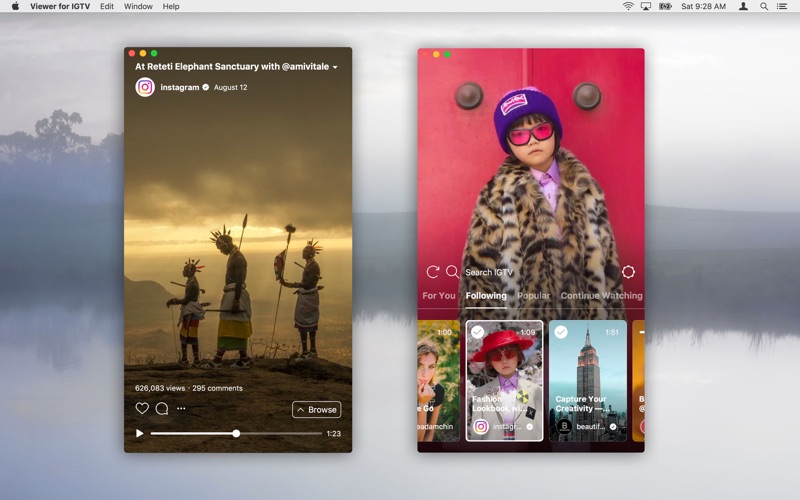Click the search magnifier in browse window
800x500 pixels.
tap(452, 272)
